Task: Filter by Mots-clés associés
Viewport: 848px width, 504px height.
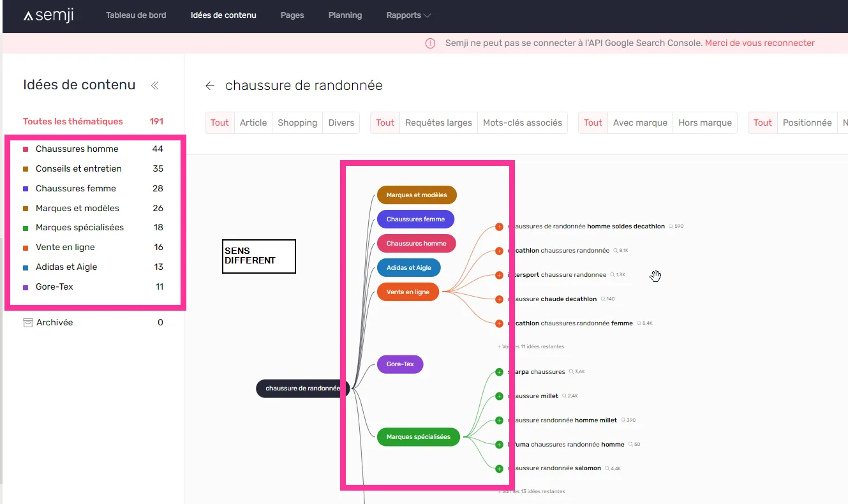Action: [523, 122]
